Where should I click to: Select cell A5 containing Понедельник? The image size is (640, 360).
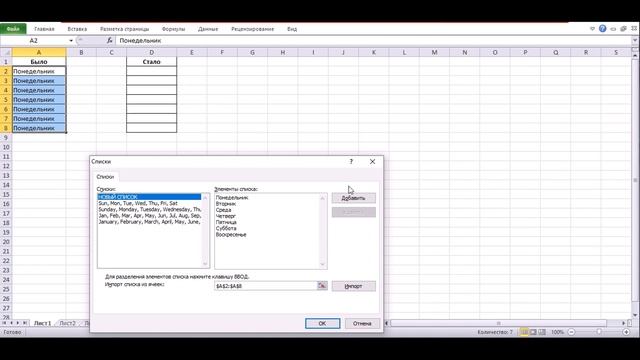39,100
